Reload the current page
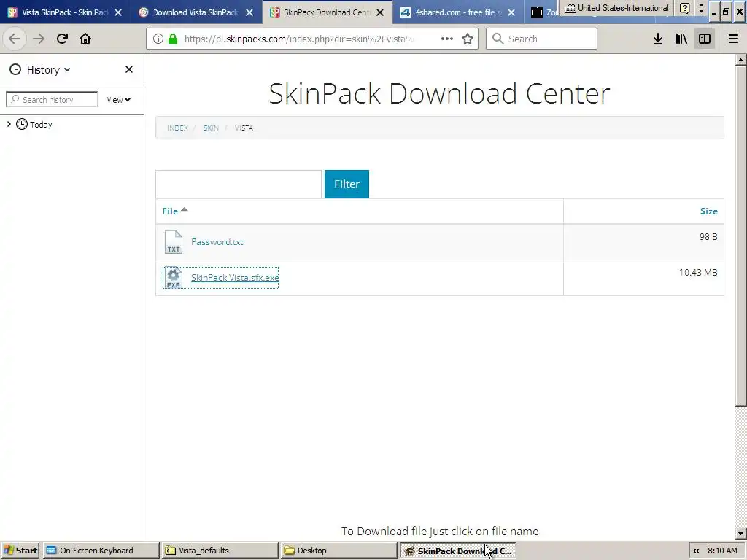Screen dimensions: 747x560 [x=62, y=39]
